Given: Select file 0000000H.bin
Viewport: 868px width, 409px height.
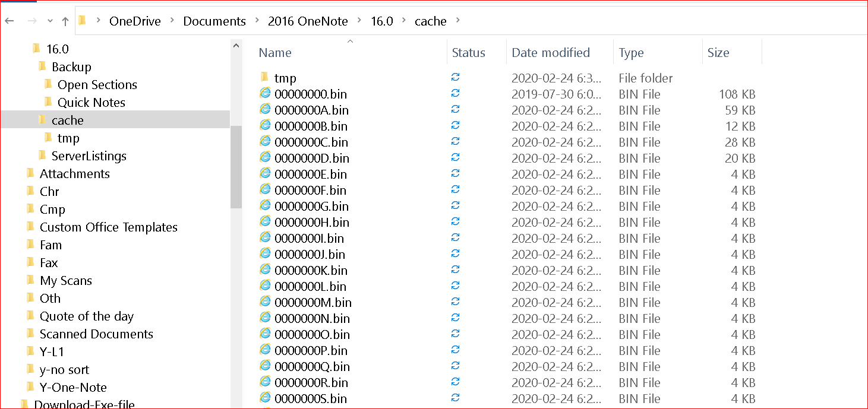Looking at the screenshot, I should click(312, 222).
